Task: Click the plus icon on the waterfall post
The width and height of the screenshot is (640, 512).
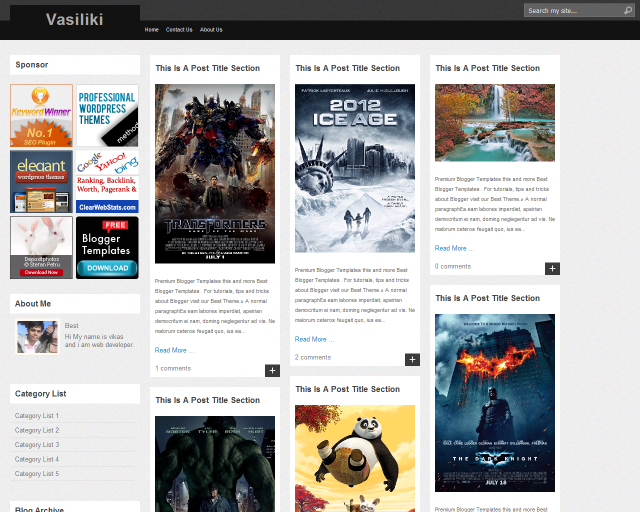Action: [552, 268]
